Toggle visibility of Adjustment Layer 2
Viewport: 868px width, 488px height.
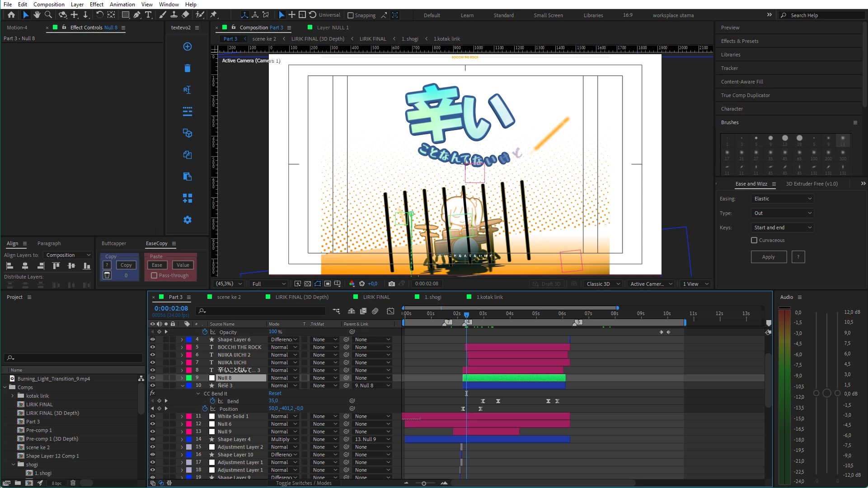point(152,447)
